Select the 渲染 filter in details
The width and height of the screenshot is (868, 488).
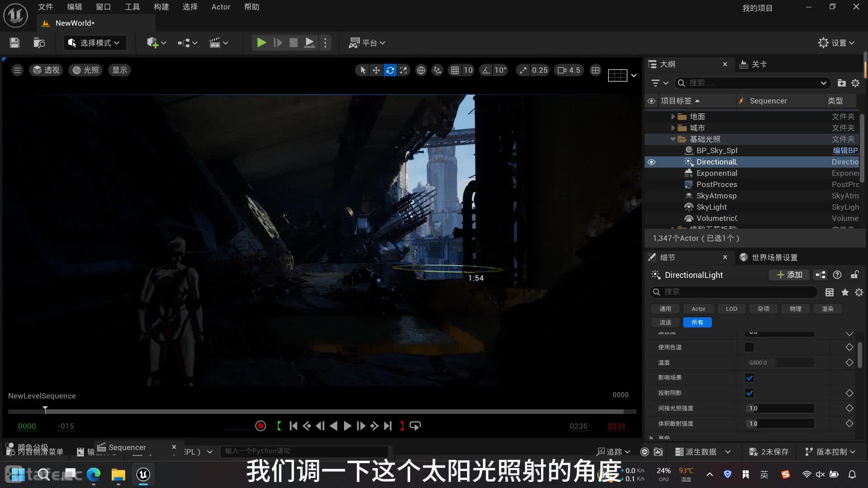827,309
